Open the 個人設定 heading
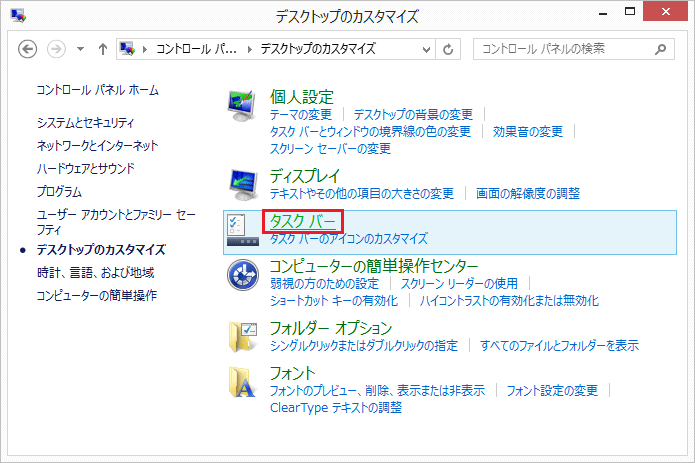Viewport: 695px width, 463px height. [x=302, y=97]
